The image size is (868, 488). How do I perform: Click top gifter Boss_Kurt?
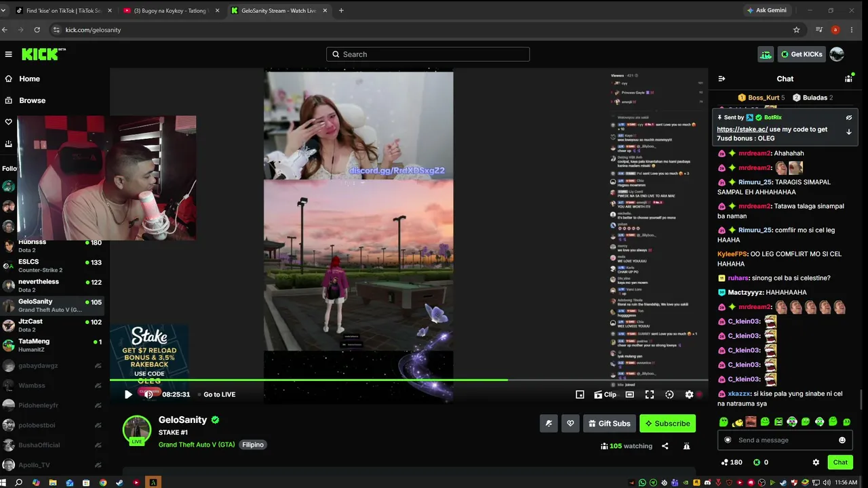761,98
